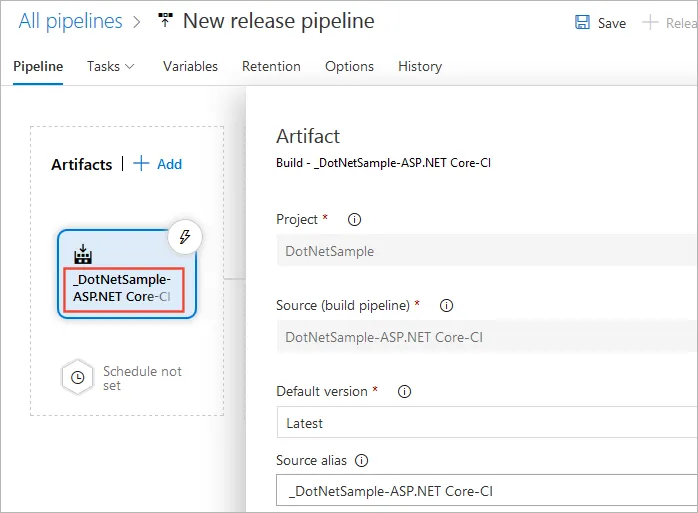
Task: Open the Retention tab
Action: point(271,67)
